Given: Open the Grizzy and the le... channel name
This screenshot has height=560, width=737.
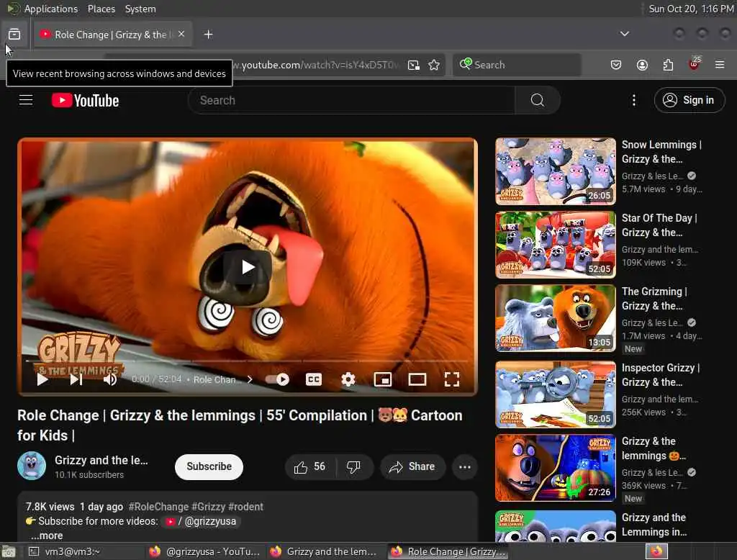Looking at the screenshot, I should 101,461.
